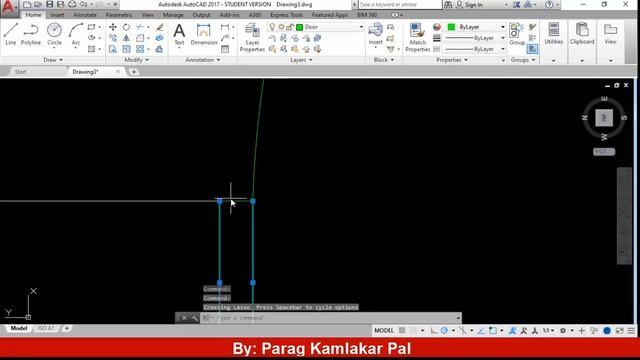Select the Polyline tool

[31, 34]
